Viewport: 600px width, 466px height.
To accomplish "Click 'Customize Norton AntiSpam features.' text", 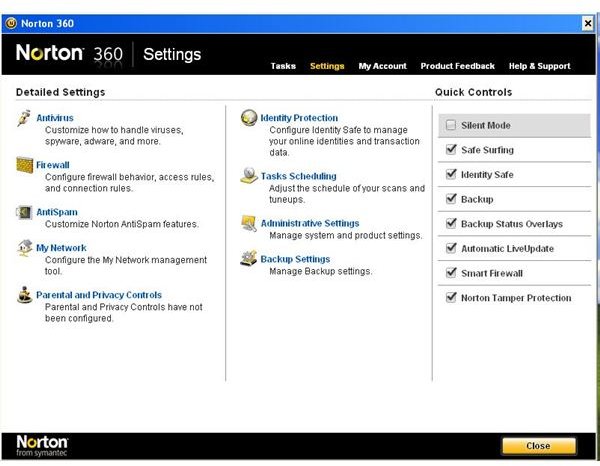I will tap(122, 224).
